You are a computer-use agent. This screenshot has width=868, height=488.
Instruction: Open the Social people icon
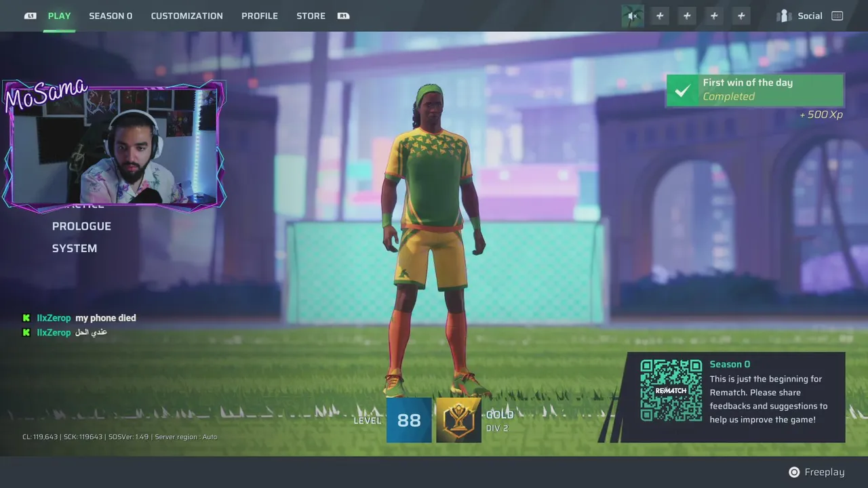(x=785, y=16)
